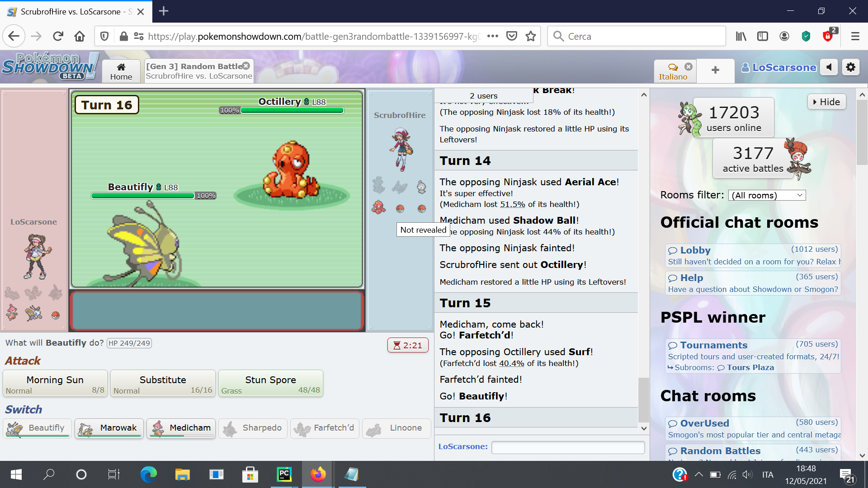This screenshot has width=868, height=488.
Task: Click the battle timer 2:21 button
Action: coord(408,345)
